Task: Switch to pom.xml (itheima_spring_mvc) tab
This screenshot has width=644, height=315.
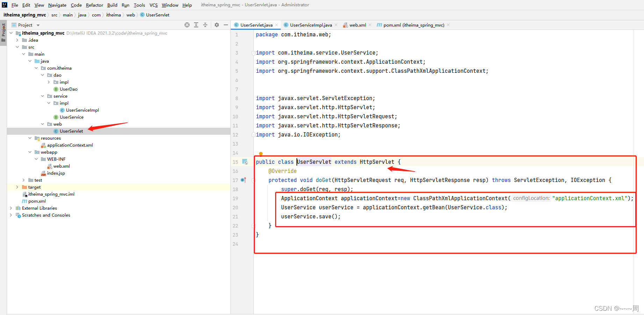Action: pyautogui.click(x=414, y=25)
